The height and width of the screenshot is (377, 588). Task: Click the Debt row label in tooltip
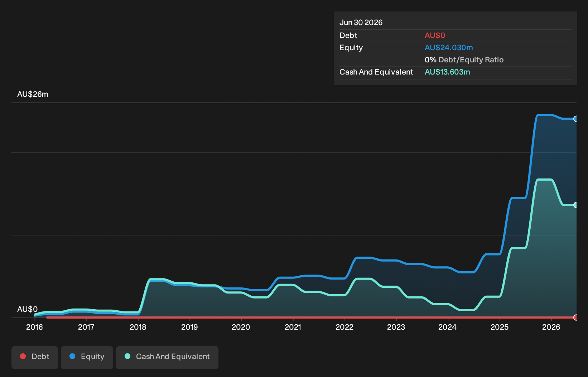[348, 35]
